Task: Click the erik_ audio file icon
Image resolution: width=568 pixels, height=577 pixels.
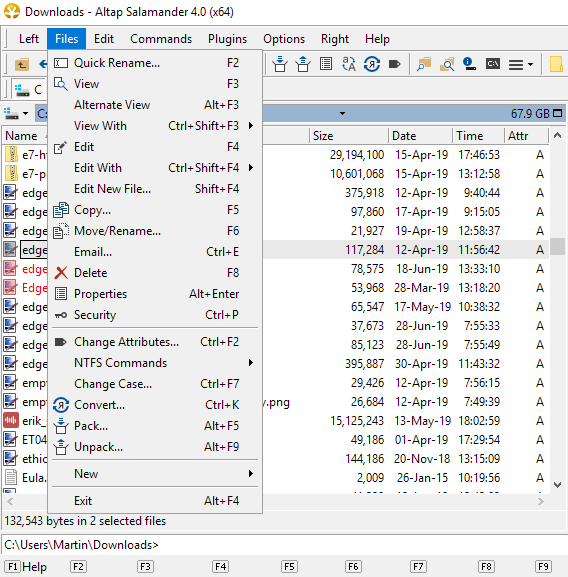Action: pyautogui.click(x=11, y=420)
